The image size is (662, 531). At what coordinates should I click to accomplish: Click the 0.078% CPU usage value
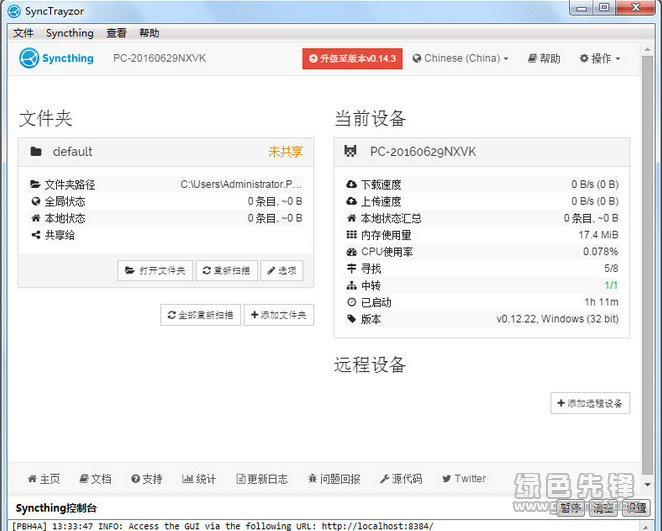point(600,252)
